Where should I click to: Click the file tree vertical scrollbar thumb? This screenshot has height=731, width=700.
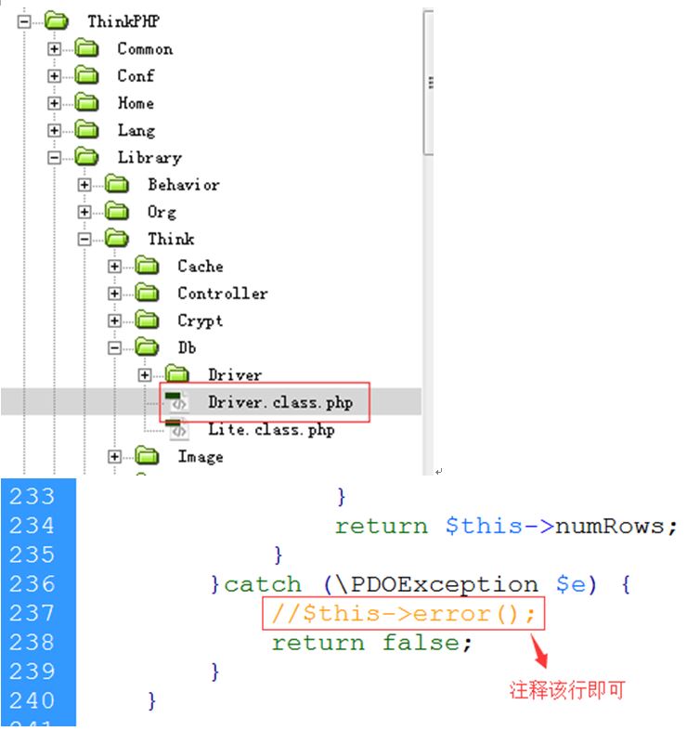428,83
